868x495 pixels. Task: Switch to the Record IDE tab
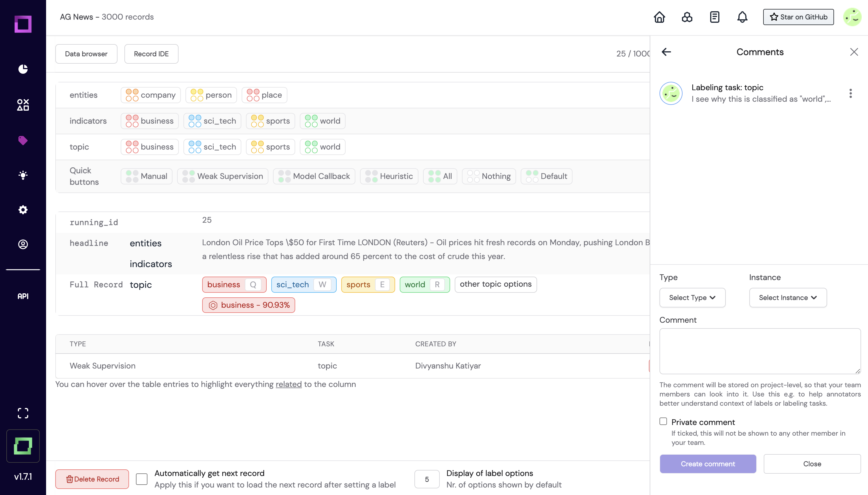click(151, 54)
